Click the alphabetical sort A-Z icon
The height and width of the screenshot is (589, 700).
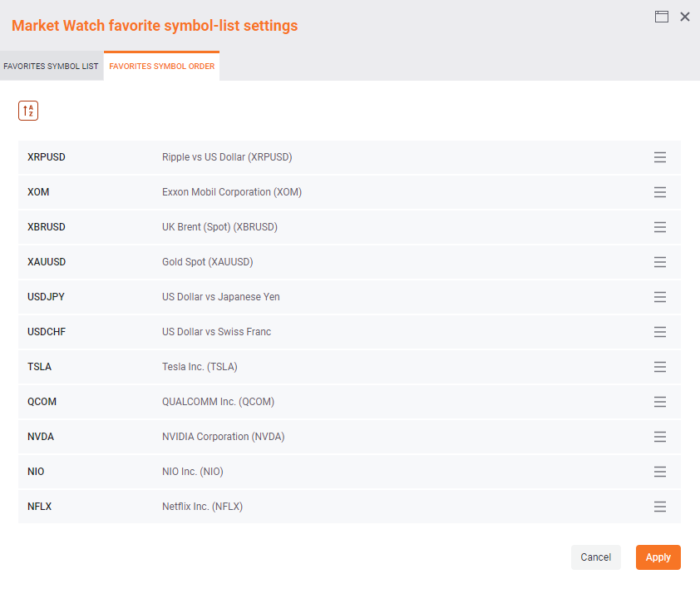point(28,111)
